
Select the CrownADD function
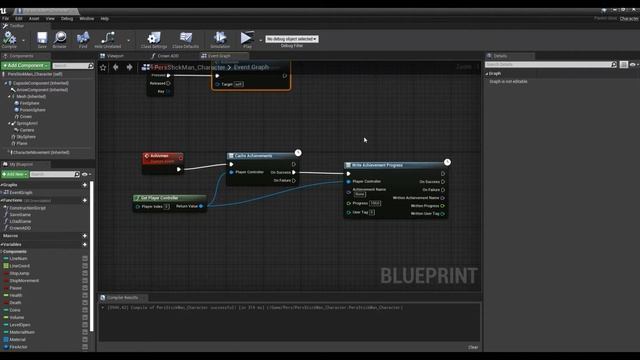click(20, 228)
